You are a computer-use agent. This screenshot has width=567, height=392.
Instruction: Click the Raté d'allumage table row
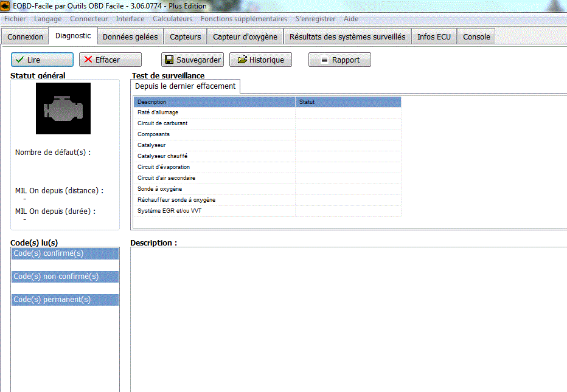coord(213,112)
